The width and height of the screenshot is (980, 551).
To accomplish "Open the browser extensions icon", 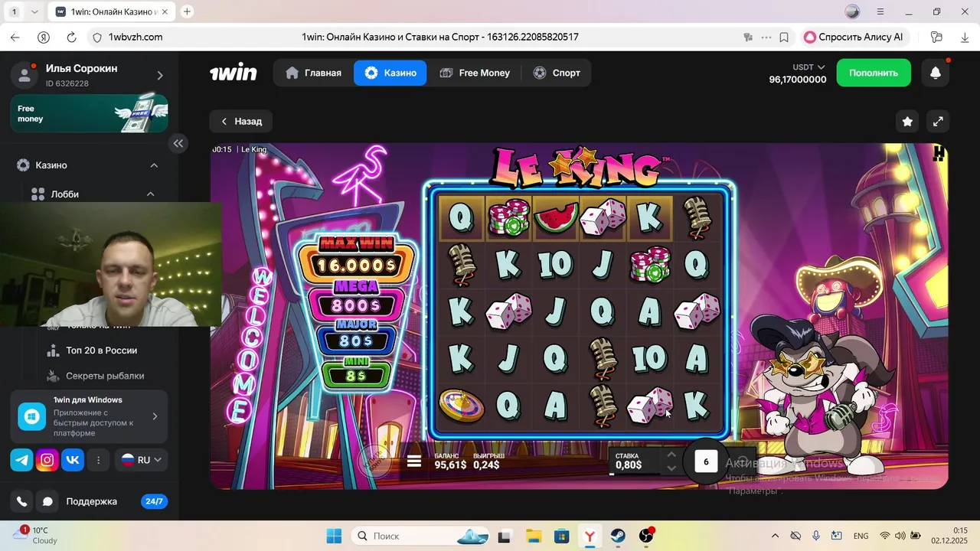I will coord(936,37).
